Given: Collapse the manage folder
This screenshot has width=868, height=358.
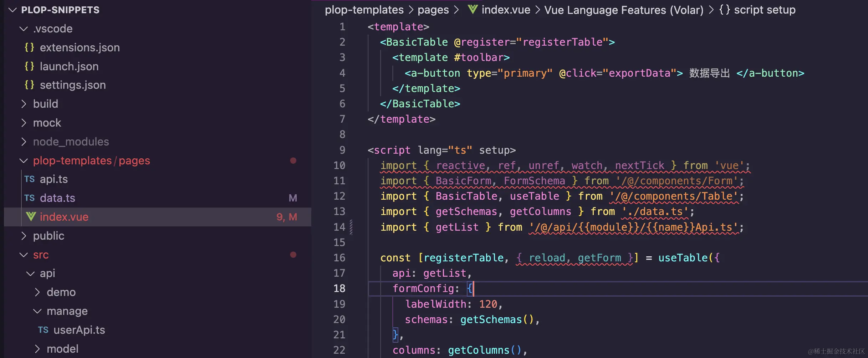Looking at the screenshot, I should [37, 311].
